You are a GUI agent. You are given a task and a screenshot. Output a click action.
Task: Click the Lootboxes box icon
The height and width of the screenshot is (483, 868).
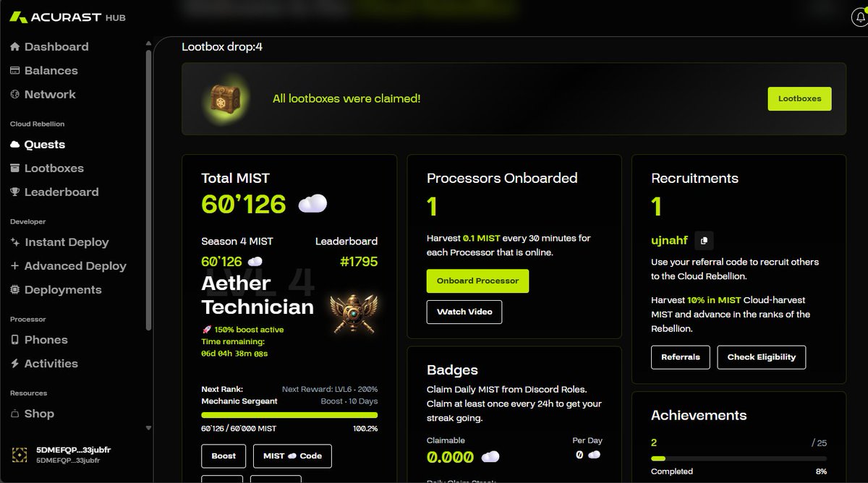click(14, 168)
